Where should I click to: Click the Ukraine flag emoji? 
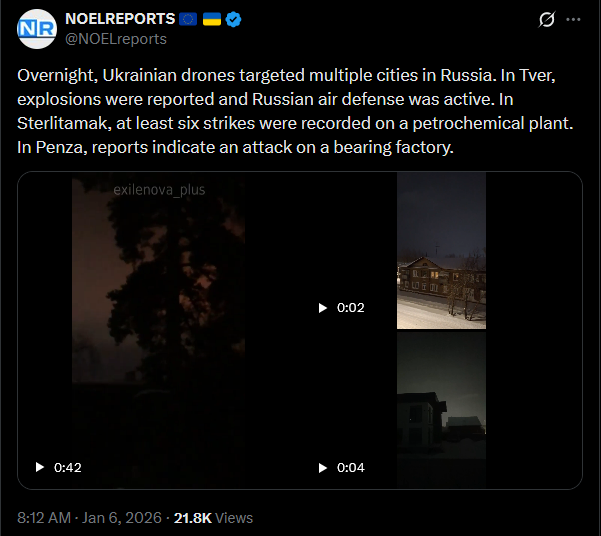[212, 19]
